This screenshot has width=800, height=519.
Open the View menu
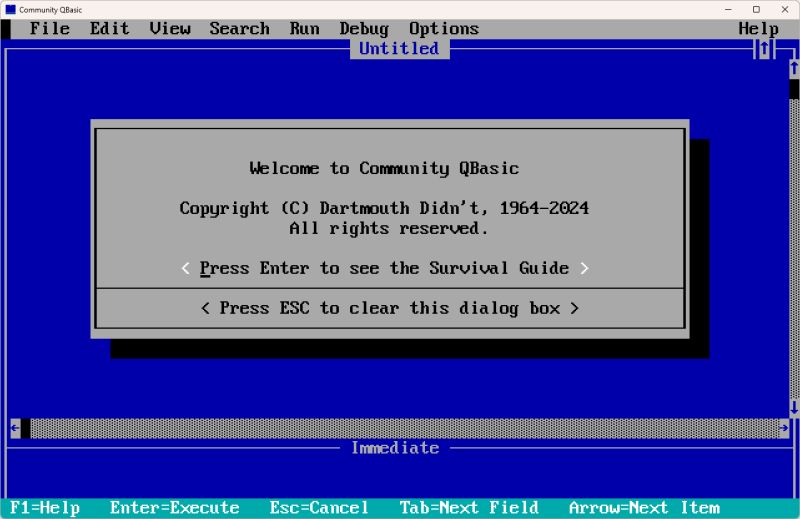point(170,29)
